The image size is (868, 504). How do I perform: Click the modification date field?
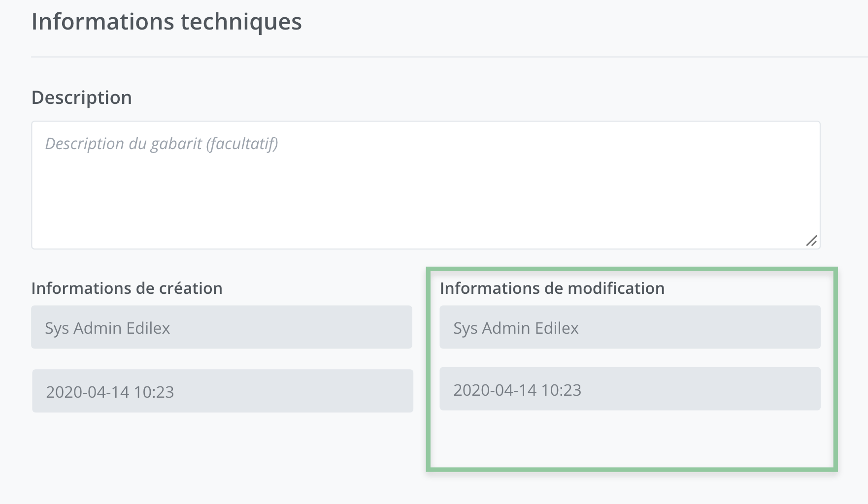pyautogui.click(x=630, y=389)
